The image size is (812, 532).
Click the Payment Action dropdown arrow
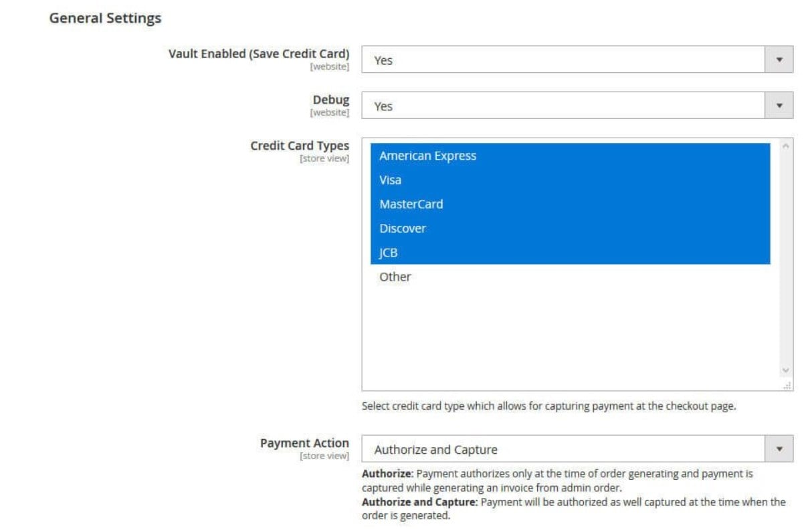tap(779, 449)
